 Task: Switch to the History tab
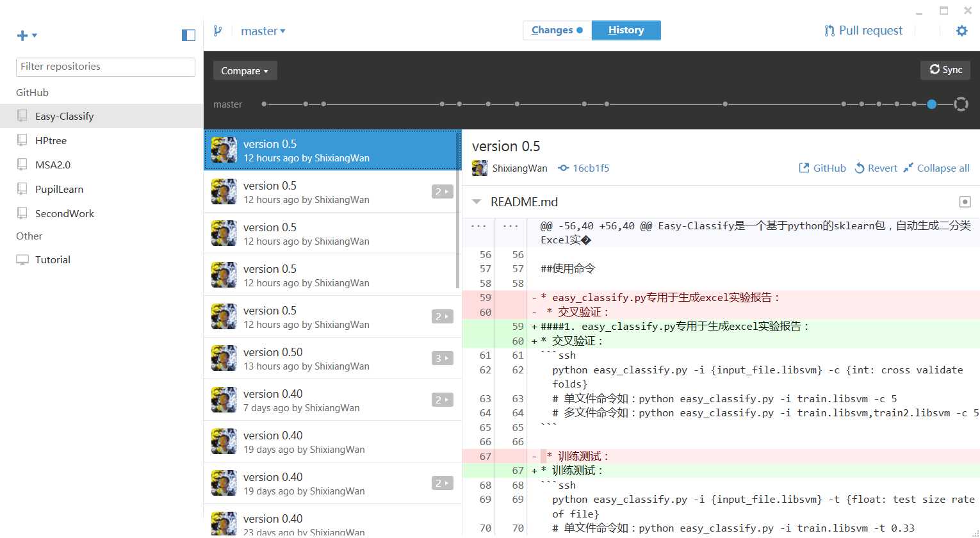[x=626, y=30]
